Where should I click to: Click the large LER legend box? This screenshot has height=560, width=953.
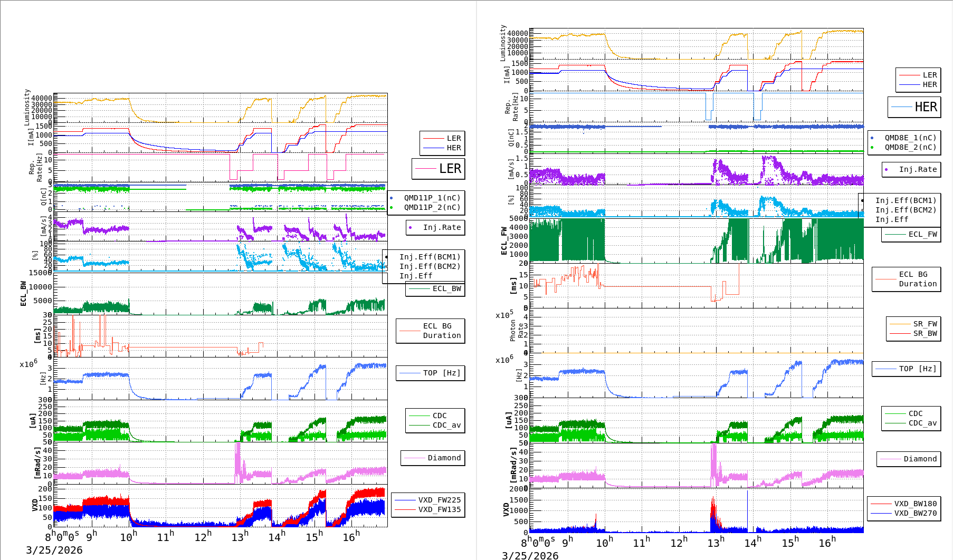click(439, 169)
